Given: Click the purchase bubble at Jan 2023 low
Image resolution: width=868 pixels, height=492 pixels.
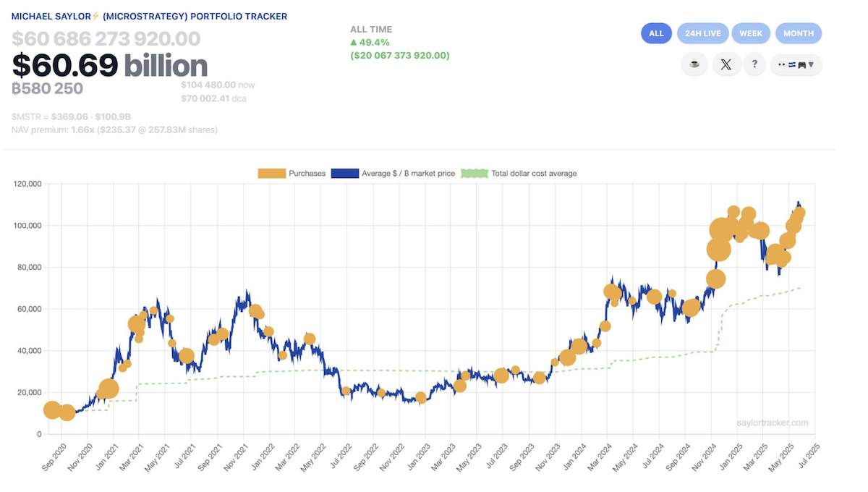Looking at the screenshot, I should [421, 397].
